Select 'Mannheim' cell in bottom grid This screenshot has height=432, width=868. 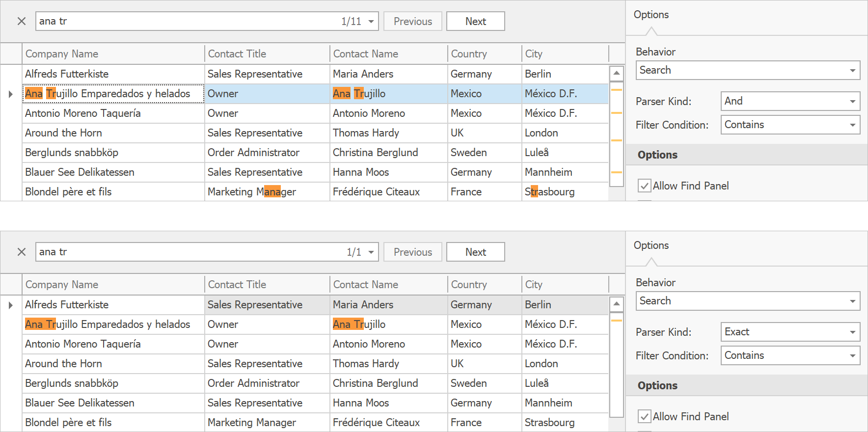coord(565,403)
